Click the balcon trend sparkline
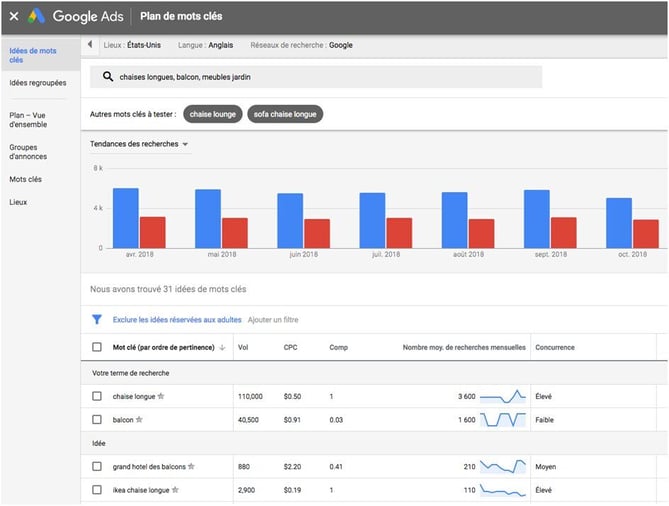Viewport: 669px width, 506px height. tap(503, 420)
